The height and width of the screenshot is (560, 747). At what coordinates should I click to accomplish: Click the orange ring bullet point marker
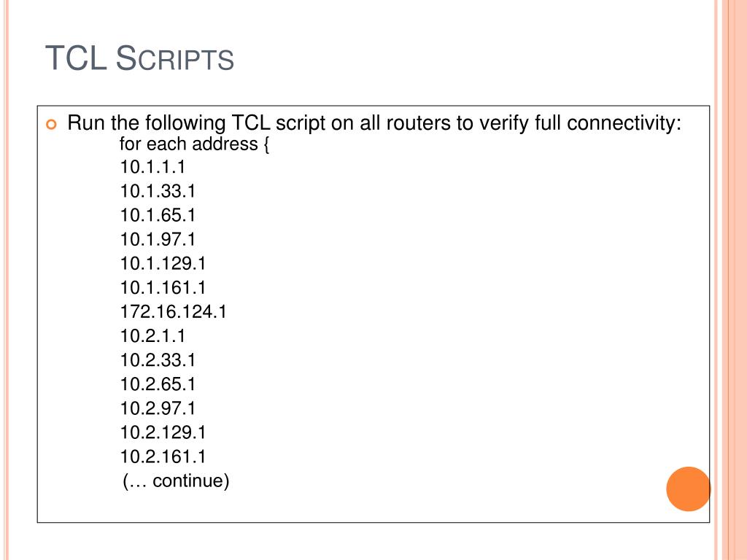coord(50,124)
